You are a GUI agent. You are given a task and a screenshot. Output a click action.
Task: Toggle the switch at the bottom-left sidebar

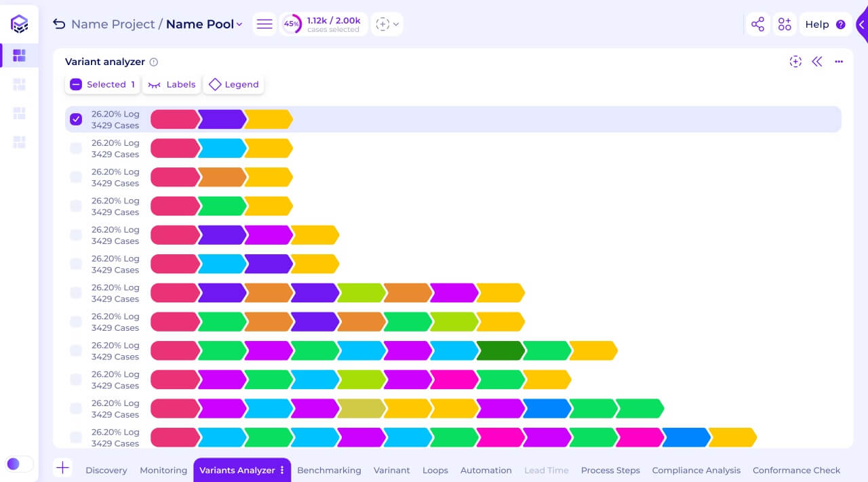tap(20, 464)
